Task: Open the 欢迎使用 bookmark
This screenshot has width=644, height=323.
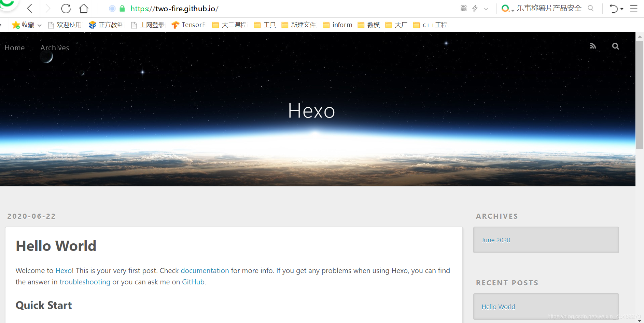Action: (65, 25)
